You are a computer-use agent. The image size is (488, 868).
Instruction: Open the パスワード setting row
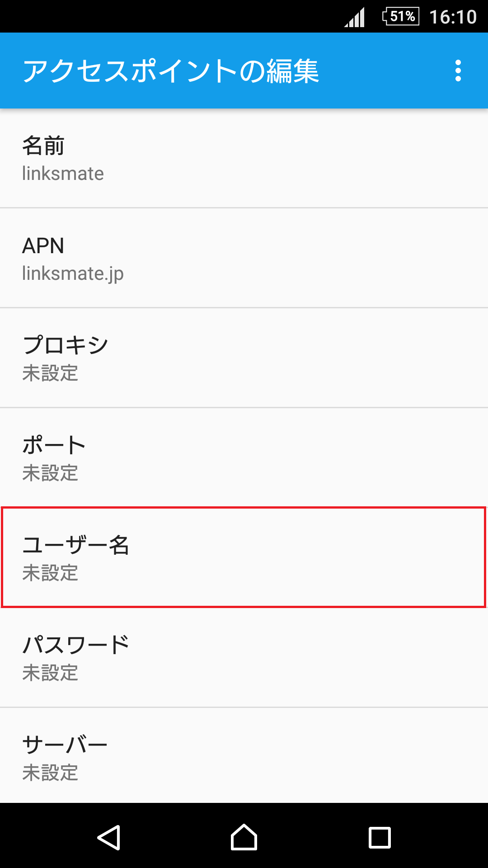[244, 658]
